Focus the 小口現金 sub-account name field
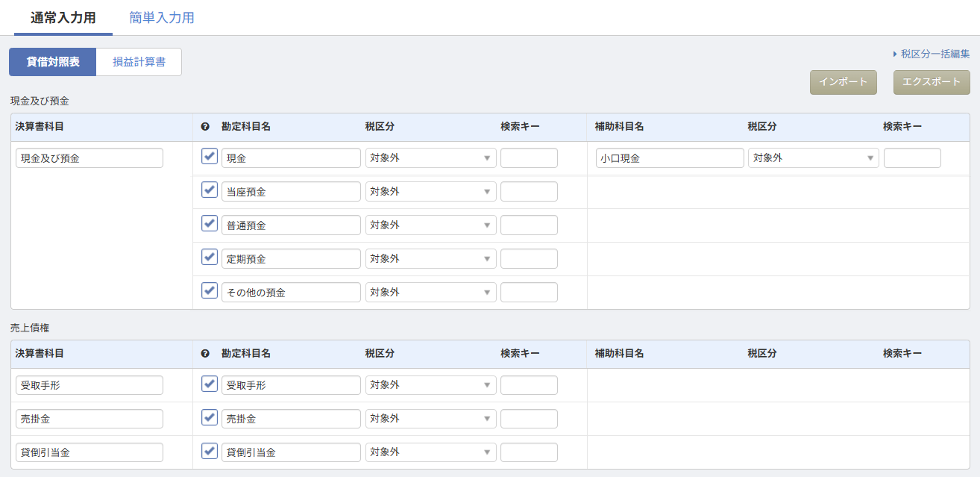The image size is (980, 477). coord(670,158)
